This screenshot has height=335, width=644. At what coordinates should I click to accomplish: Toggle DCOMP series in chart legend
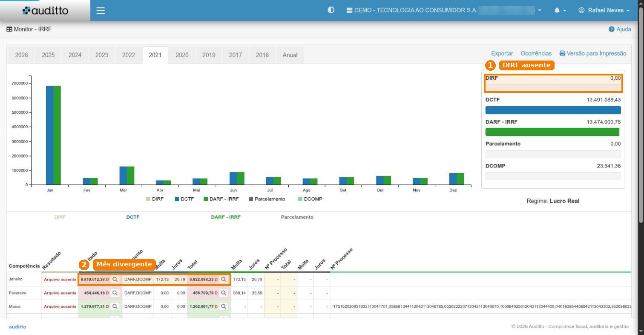[x=310, y=199]
